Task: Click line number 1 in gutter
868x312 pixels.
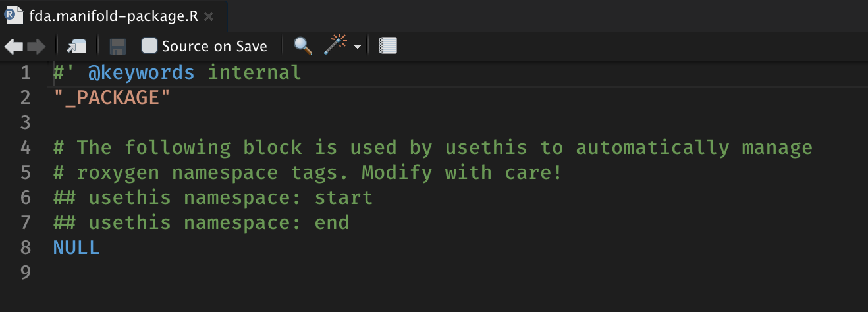Action: (x=26, y=72)
